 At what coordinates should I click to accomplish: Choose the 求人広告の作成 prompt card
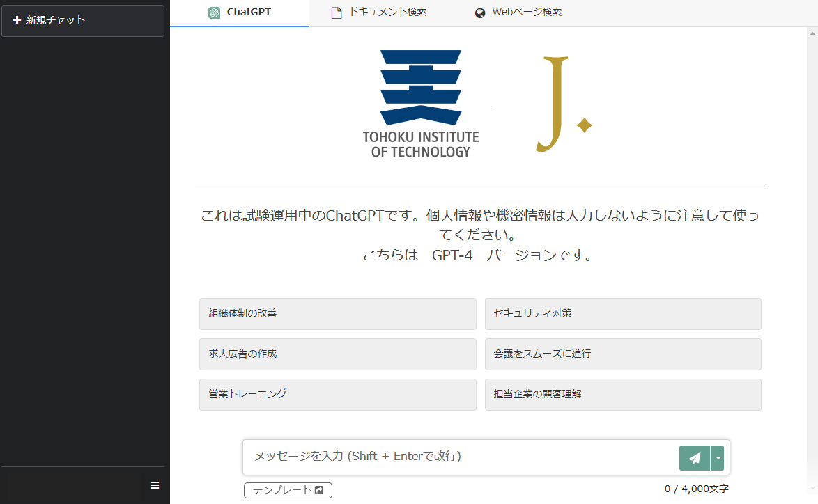pyautogui.click(x=337, y=354)
